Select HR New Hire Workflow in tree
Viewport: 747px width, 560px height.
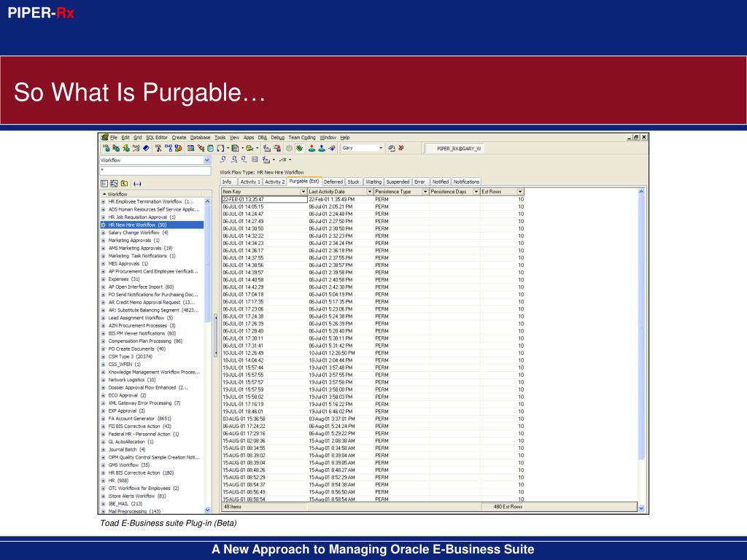[x=137, y=225]
